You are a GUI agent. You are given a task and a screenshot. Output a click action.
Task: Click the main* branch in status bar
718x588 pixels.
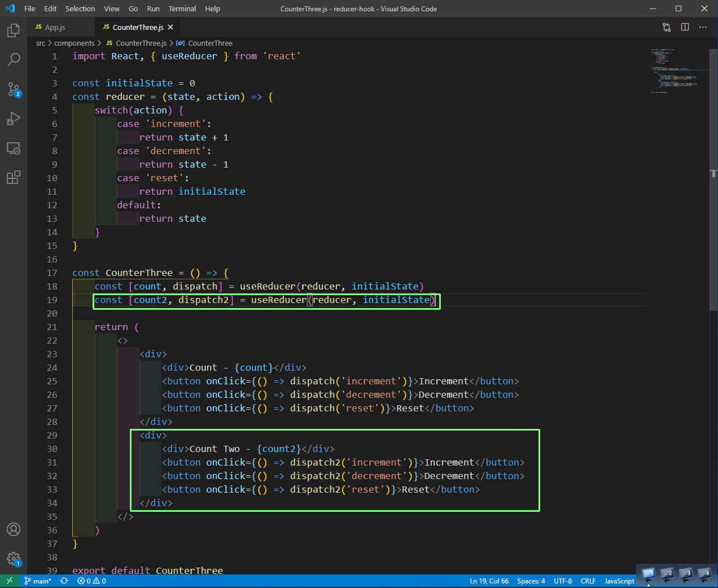point(38,581)
